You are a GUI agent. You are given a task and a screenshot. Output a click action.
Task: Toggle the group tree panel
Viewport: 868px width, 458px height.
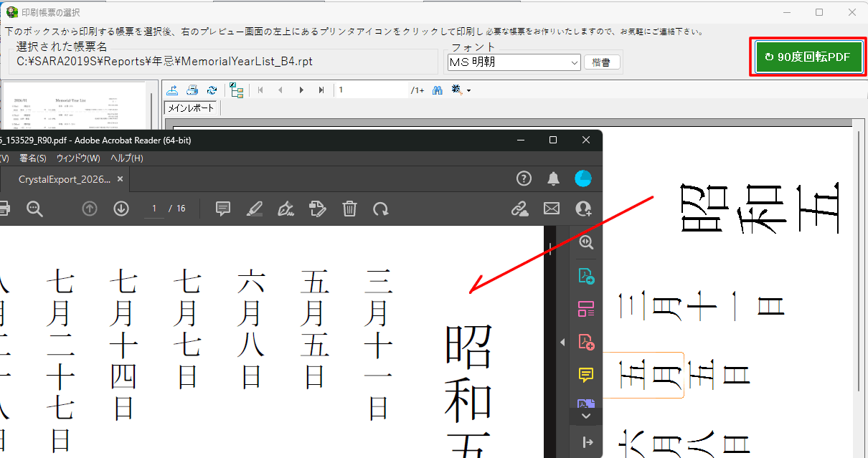237,90
